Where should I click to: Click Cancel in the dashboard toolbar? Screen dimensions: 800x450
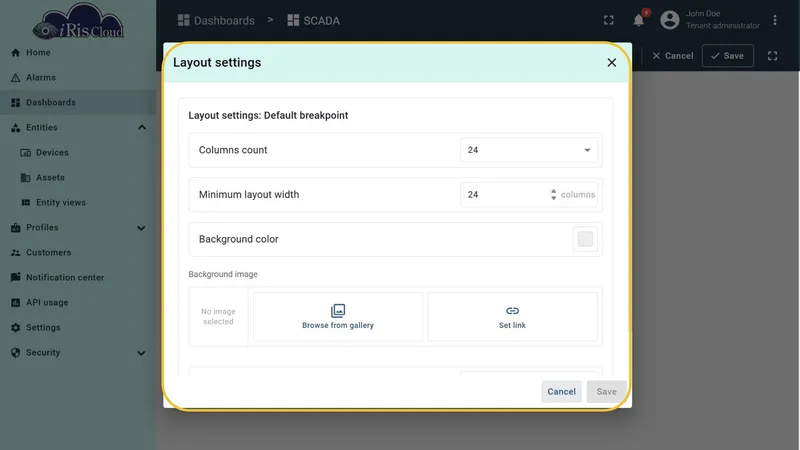tap(672, 56)
